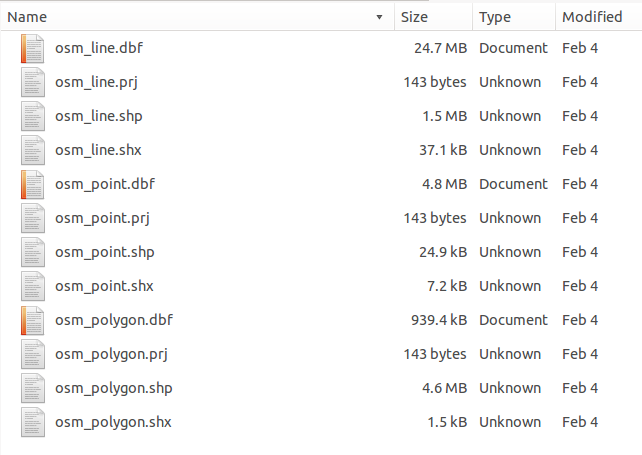642x455 pixels.
Task: Click the osm_line.dbf document icon
Action: pos(33,48)
